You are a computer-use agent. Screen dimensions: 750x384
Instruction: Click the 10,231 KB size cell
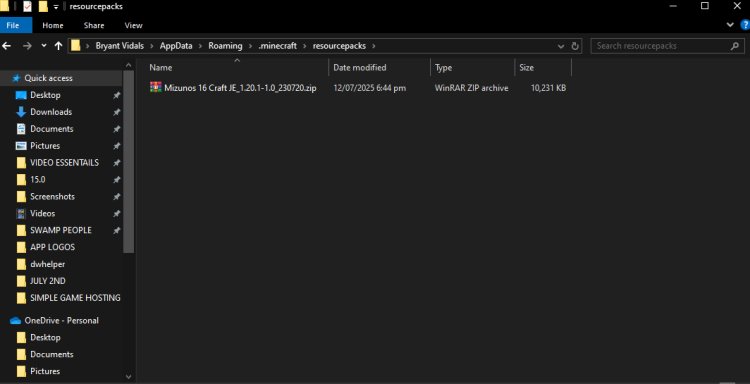[x=548, y=88]
